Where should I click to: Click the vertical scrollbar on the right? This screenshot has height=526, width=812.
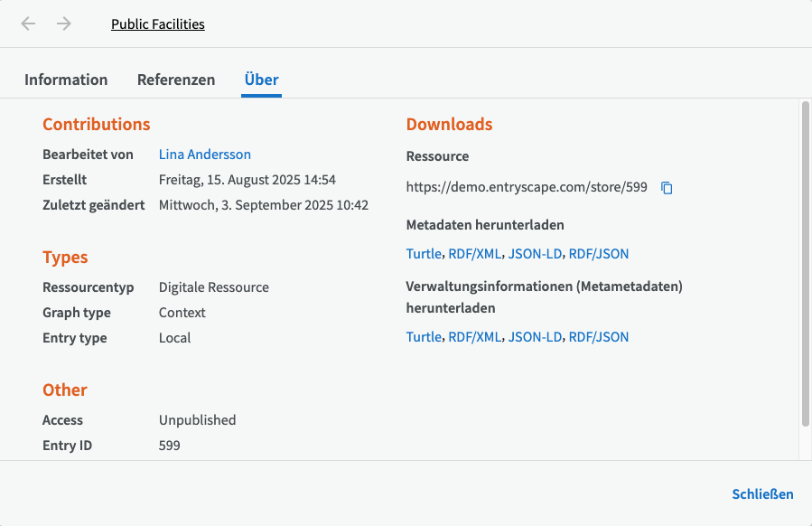pyautogui.click(x=805, y=262)
